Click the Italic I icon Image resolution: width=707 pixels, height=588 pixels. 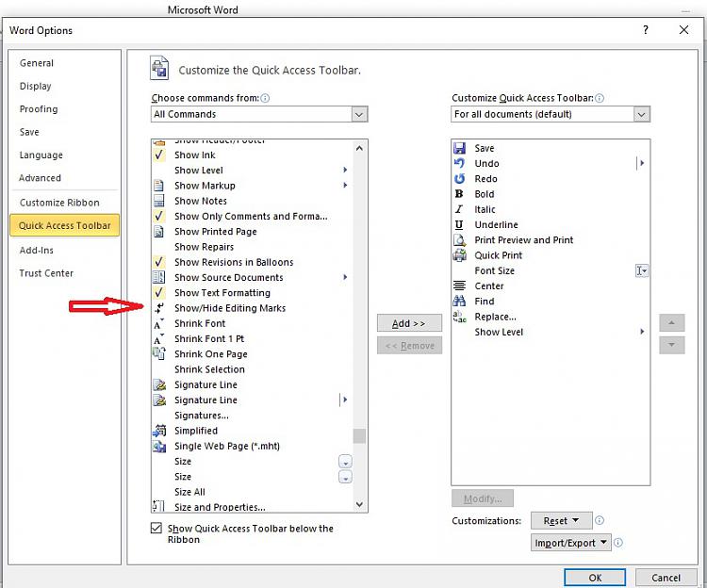click(x=459, y=209)
